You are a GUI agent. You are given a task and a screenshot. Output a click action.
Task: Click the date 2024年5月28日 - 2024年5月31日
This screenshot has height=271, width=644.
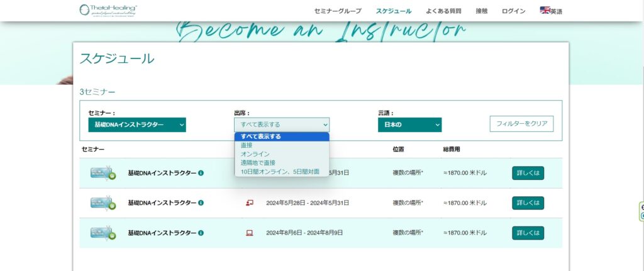point(308,203)
